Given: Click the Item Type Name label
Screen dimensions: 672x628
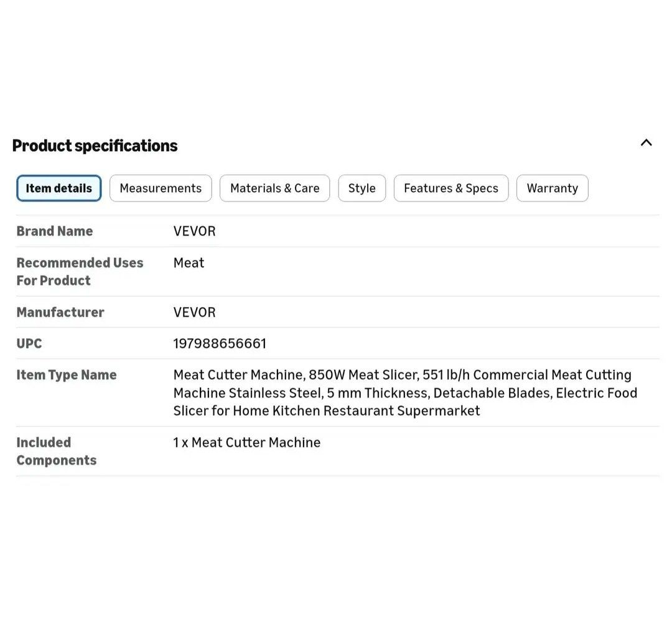Looking at the screenshot, I should [67, 375].
